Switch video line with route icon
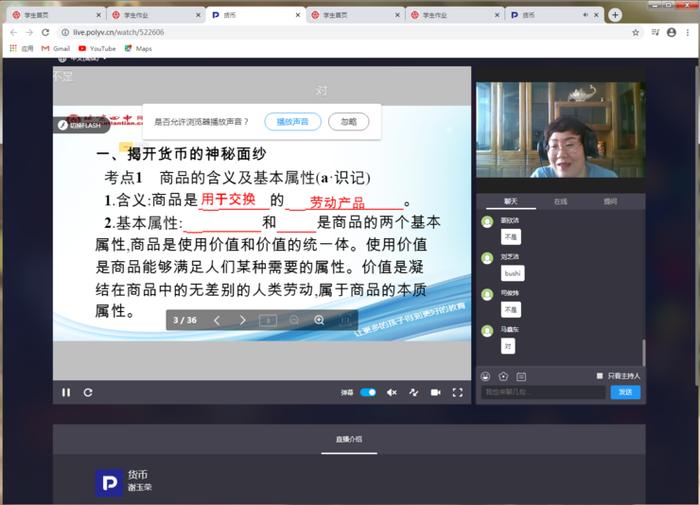 coord(414,392)
